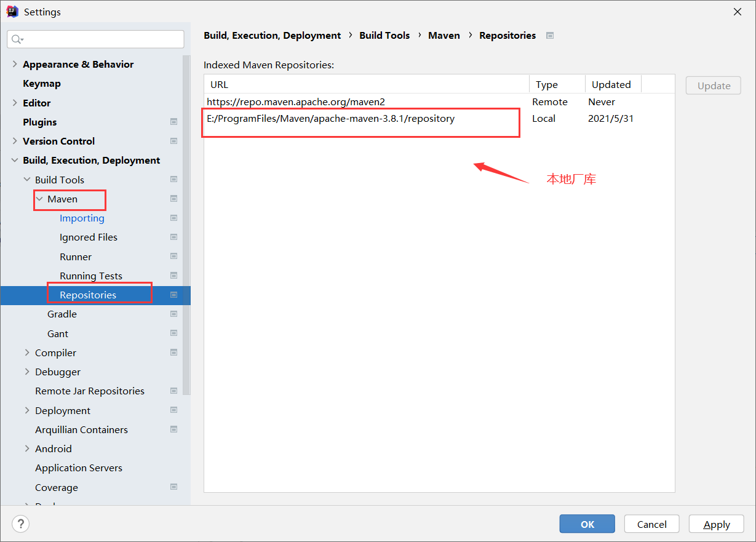
Task: Click the project-level icon beside Compiler
Action: coord(173,353)
